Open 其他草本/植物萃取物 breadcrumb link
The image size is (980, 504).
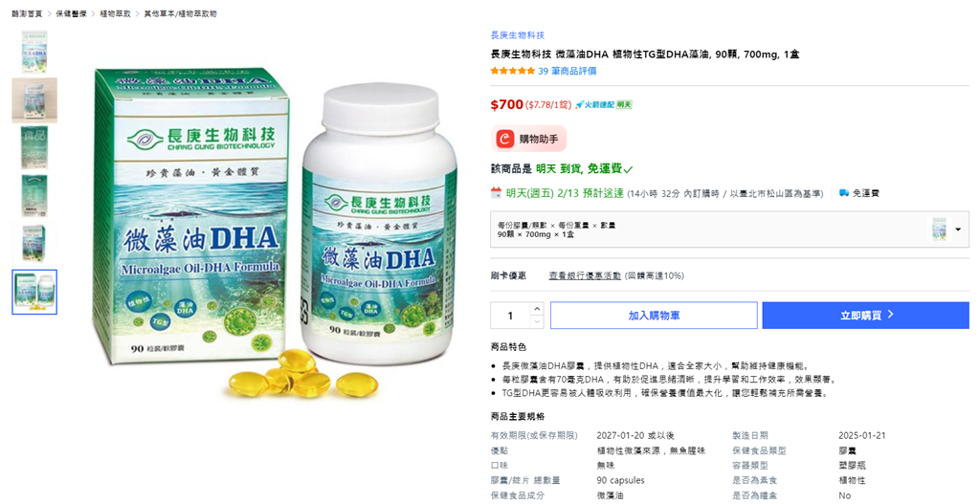click(180, 13)
